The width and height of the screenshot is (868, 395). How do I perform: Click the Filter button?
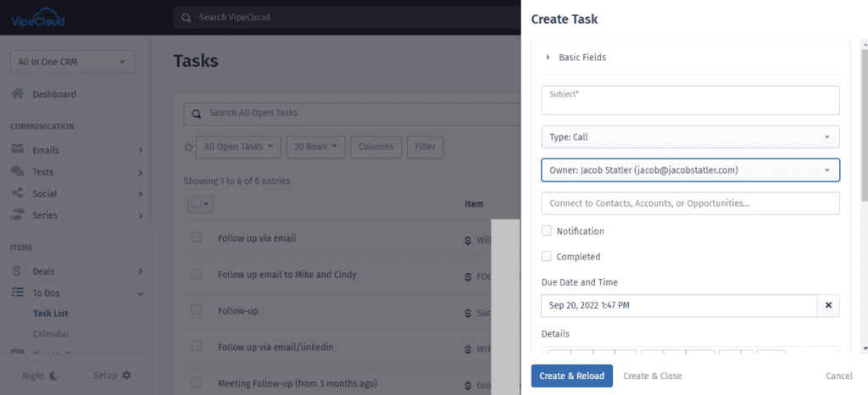[x=426, y=147]
